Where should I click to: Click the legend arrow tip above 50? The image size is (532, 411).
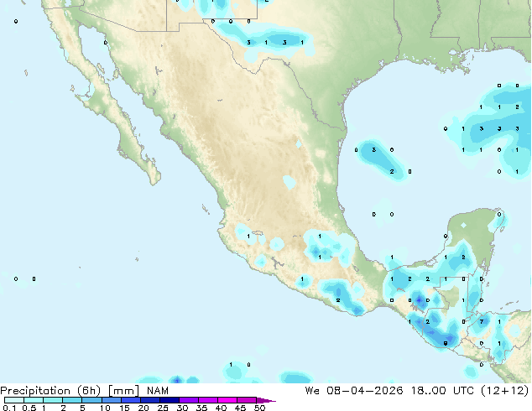[266, 400]
